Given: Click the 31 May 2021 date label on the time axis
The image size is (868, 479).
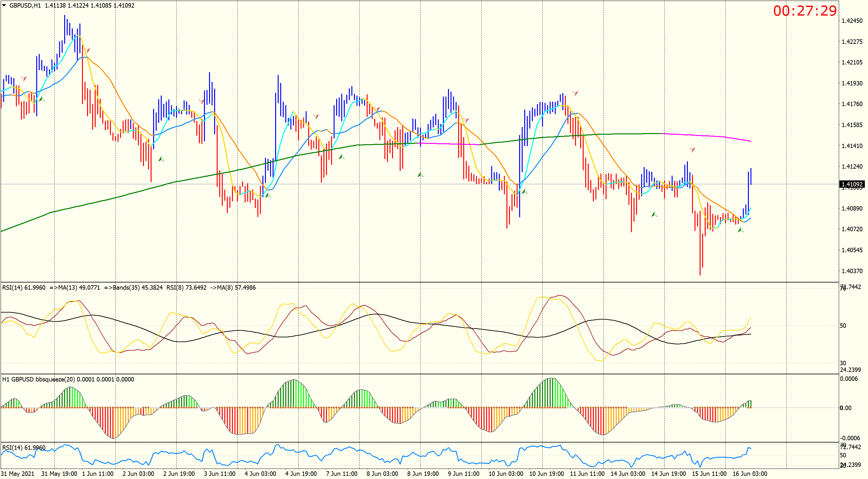Looking at the screenshot, I should pyautogui.click(x=17, y=474).
